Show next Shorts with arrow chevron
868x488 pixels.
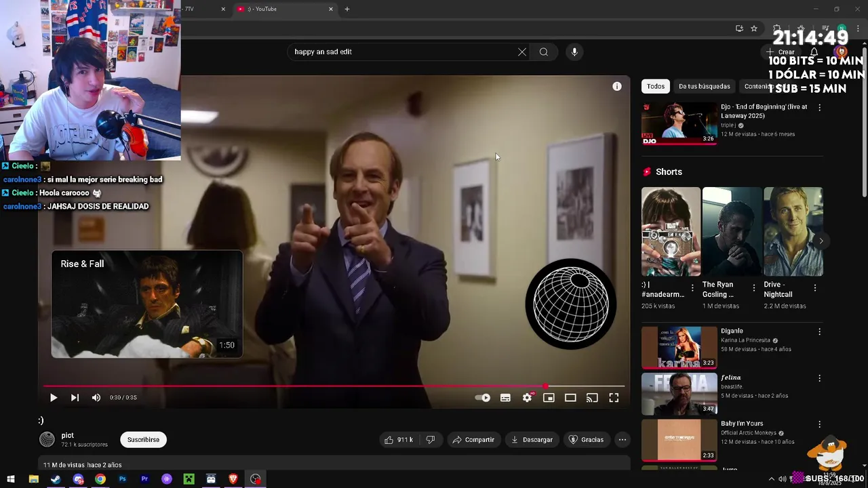click(x=821, y=241)
